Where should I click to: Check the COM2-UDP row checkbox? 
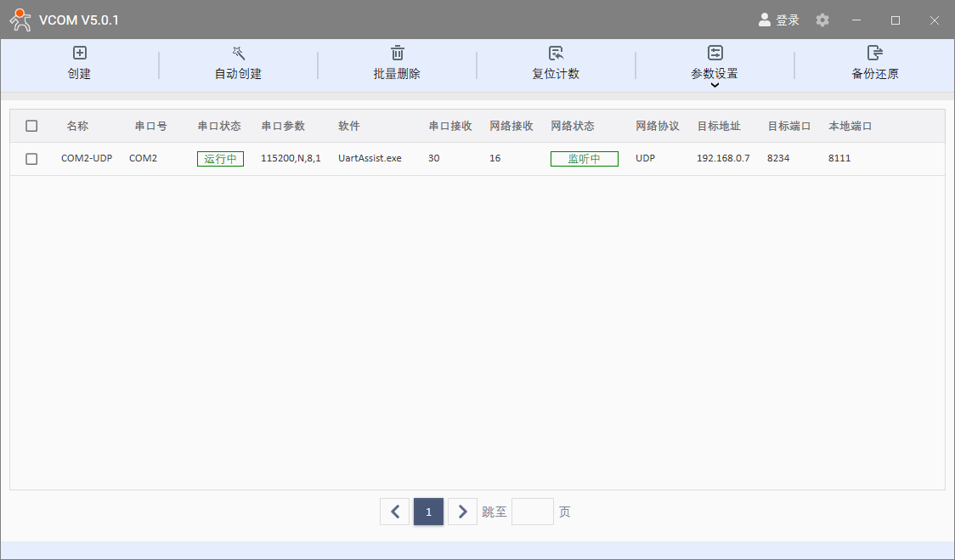(x=31, y=159)
